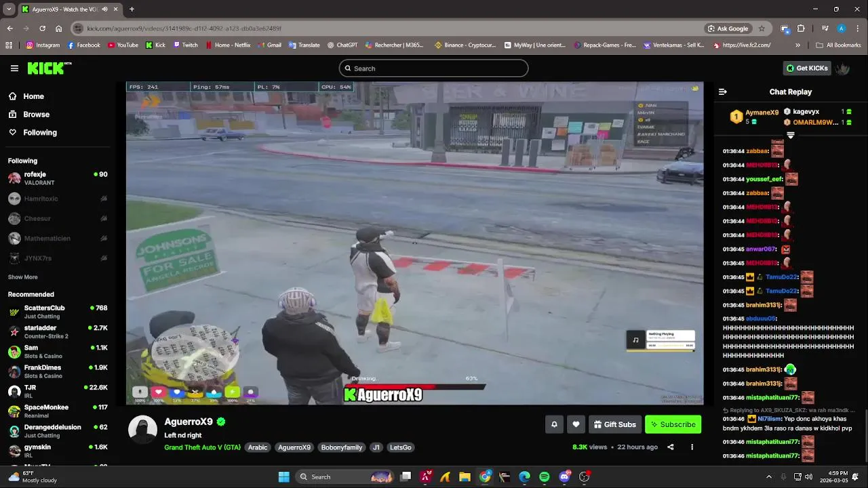Viewport: 868px width, 488px height.
Task: Open the Chrome three-dot menu
Action: [858, 28]
